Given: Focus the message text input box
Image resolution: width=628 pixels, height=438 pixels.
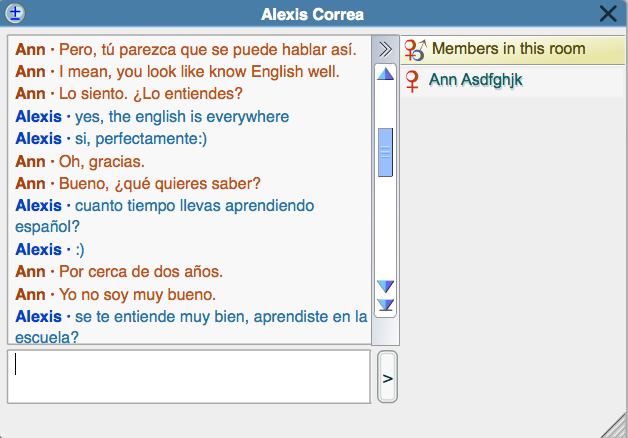Looking at the screenshot, I should point(188,376).
